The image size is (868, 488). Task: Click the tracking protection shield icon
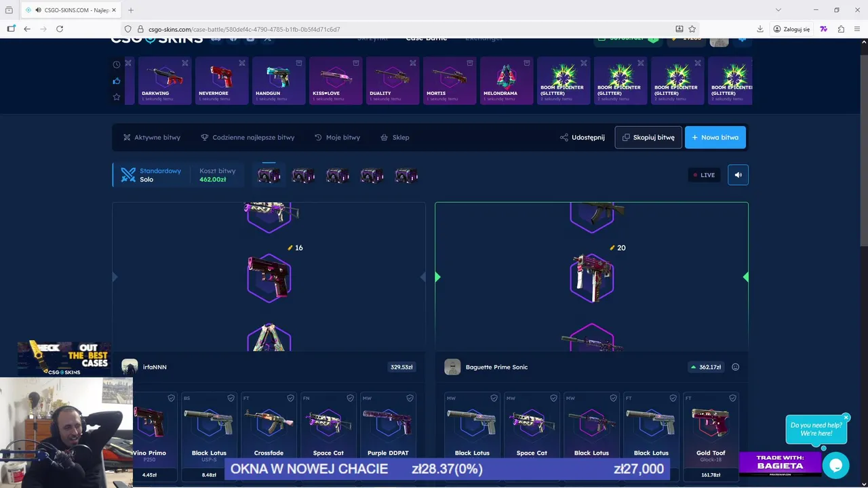tap(127, 29)
